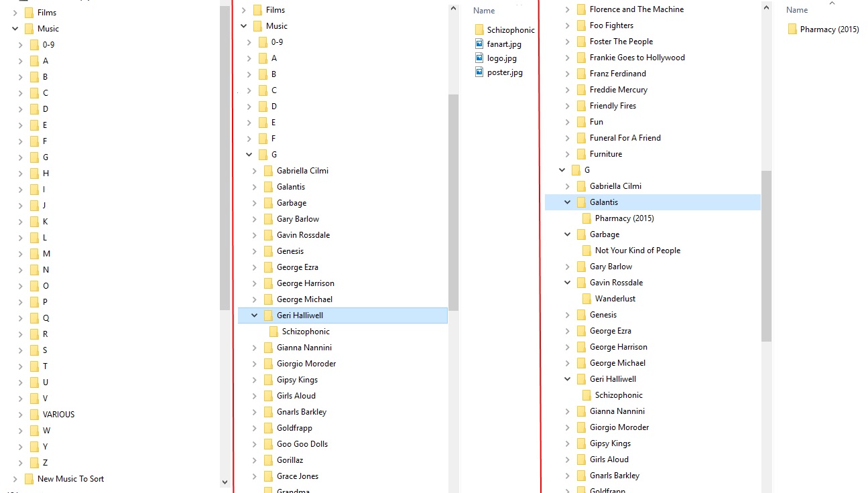Viewport: 868px width, 493px height.
Task: Click the fanart.jpg image file icon
Action: pos(479,44)
